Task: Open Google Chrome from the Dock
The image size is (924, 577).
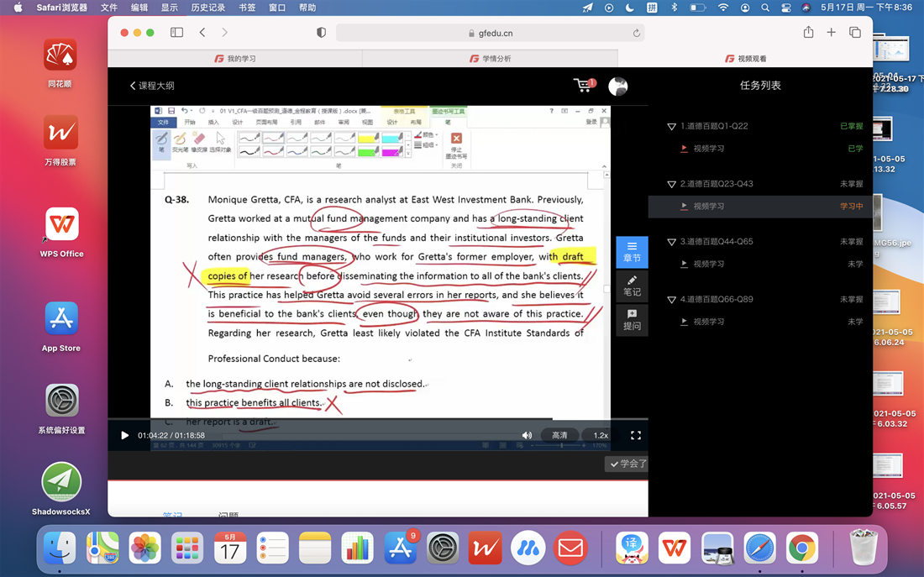Action: click(x=802, y=548)
